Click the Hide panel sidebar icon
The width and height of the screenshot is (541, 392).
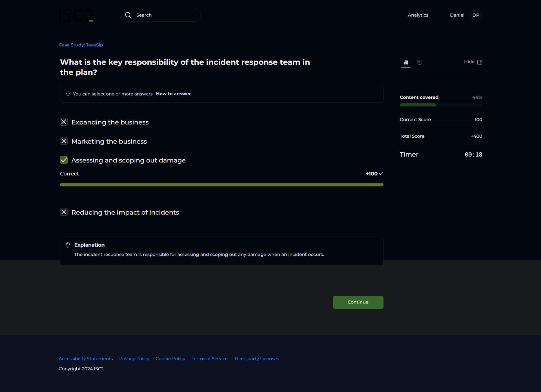coord(480,62)
